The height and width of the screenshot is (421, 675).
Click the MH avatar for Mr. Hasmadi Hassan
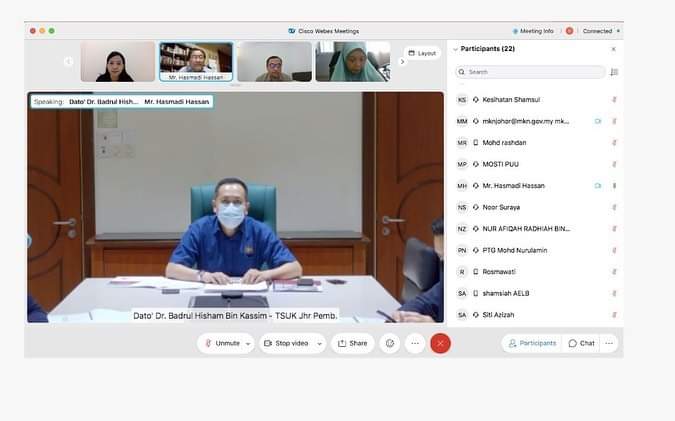click(462, 186)
